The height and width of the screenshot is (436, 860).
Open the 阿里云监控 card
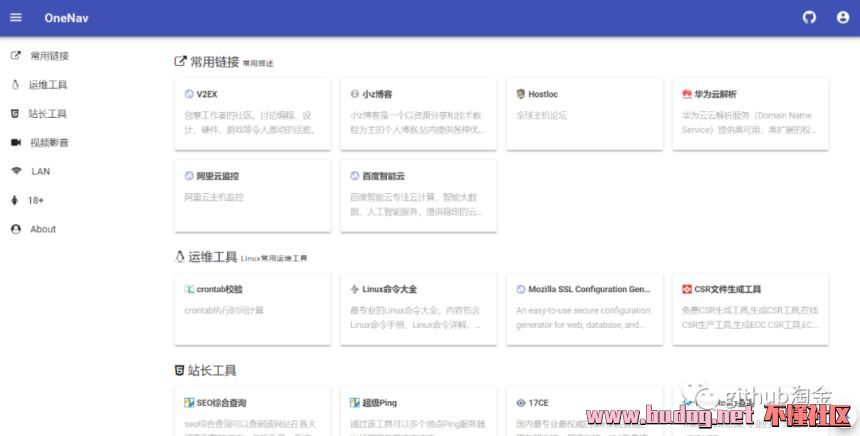coord(253,196)
